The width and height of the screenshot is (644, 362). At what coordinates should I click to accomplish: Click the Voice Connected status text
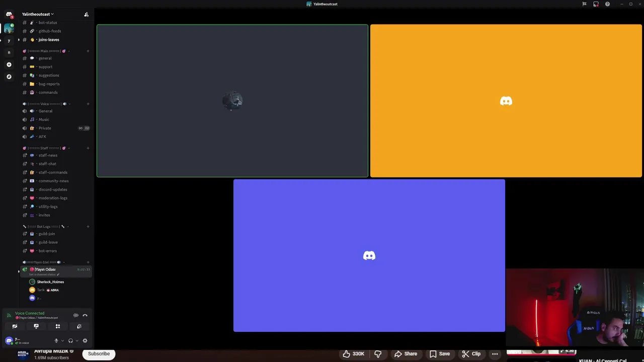[30, 313]
